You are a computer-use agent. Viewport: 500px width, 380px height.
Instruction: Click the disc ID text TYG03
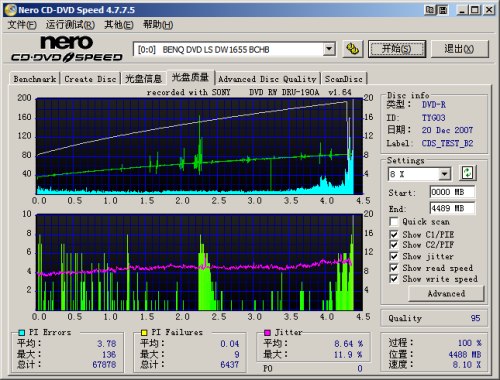(433, 118)
